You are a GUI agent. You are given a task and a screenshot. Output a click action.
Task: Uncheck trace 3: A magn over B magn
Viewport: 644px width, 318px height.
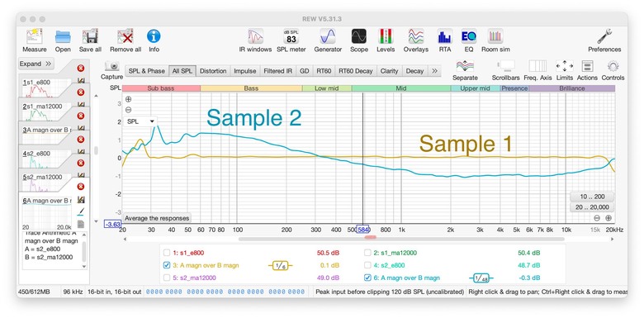pos(166,265)
